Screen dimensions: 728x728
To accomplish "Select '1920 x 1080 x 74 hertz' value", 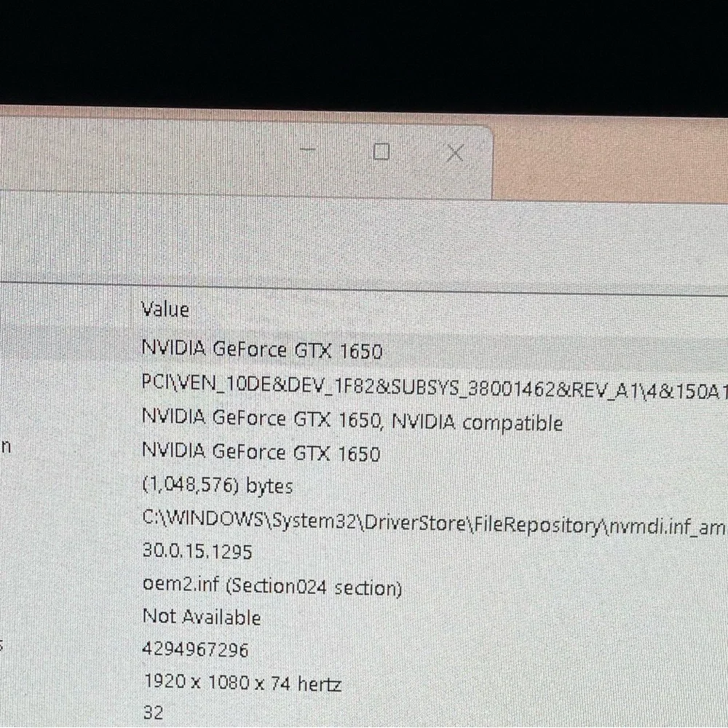I will point(242,683).
